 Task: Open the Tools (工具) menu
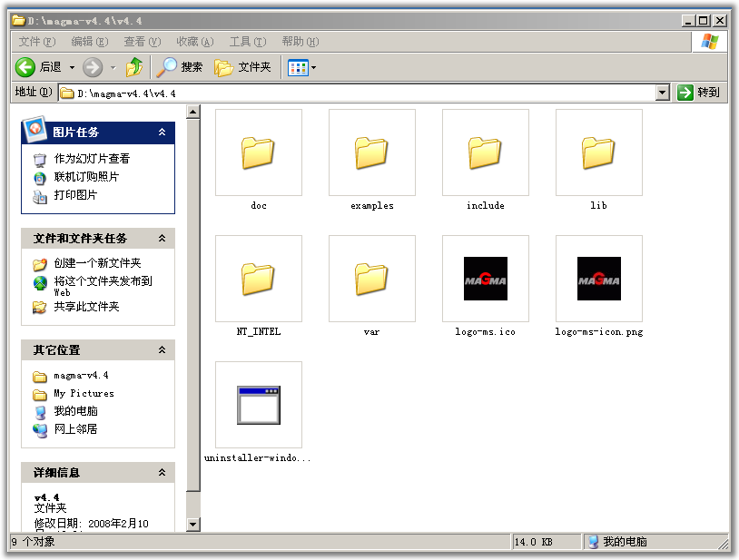pyautogui.click(x=248, y=42)
